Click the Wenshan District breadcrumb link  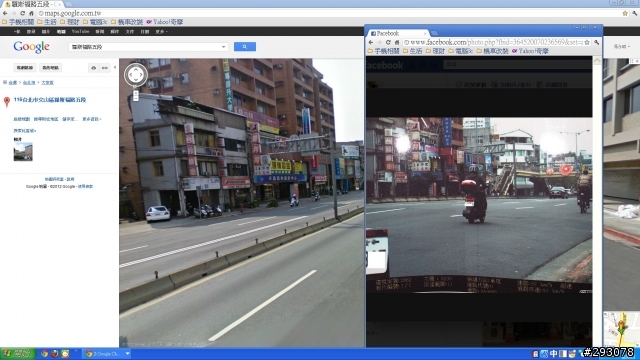[x=47, y=82]
